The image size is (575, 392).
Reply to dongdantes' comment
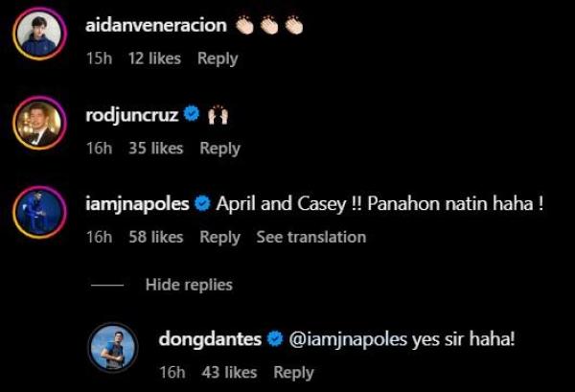[293, 372]
